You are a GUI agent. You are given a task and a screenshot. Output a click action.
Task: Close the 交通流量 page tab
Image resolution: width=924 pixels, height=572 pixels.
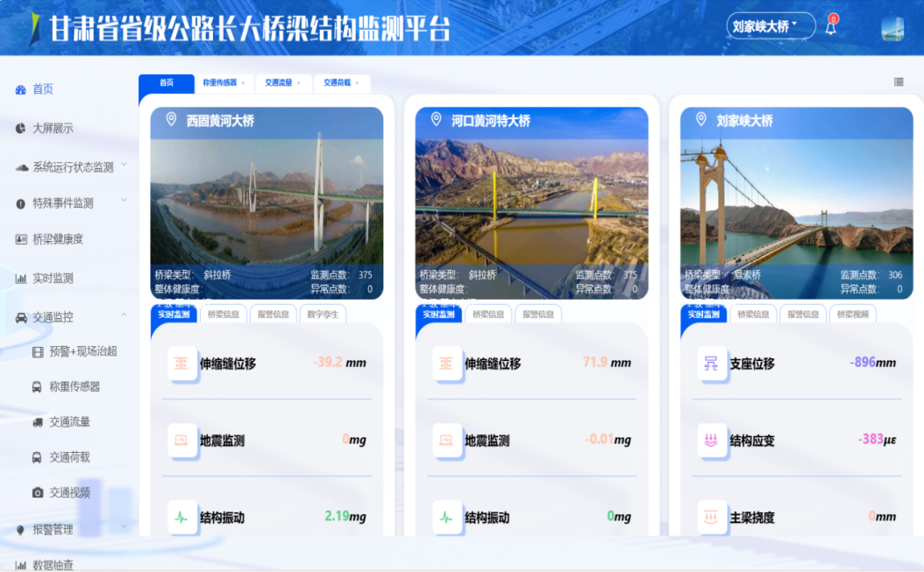tap(299, 83)
